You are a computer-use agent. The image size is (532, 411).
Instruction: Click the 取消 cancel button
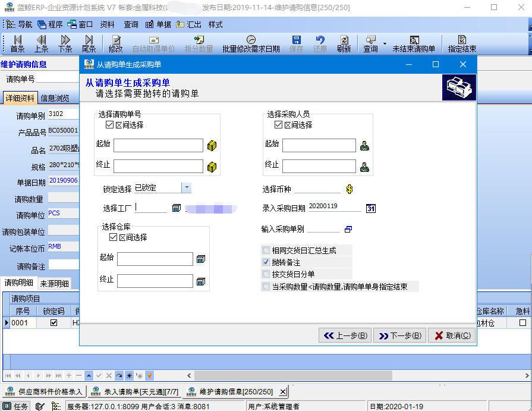pos(452,335)
